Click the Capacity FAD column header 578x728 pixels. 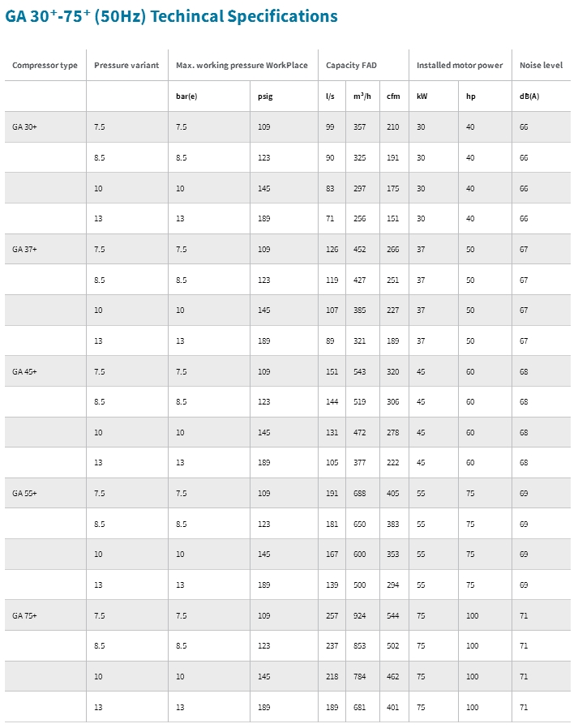coord(352,66)
